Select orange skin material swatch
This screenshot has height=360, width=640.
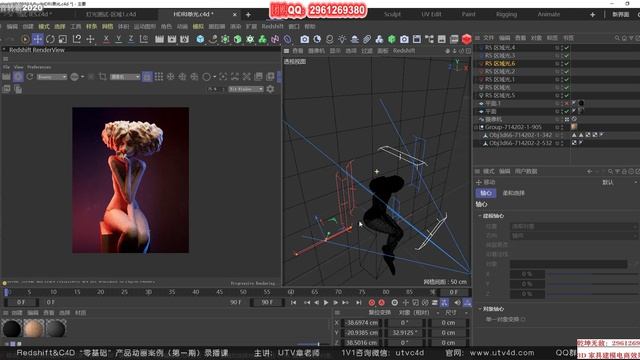[x=33, y=329]
